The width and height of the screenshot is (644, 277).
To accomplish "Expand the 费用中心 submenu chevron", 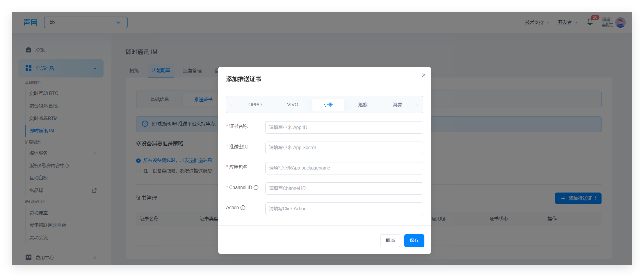I will (x=95, y=257).
